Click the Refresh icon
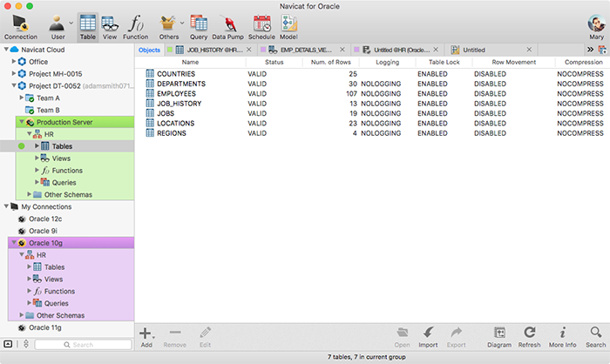This screenshot has width=610, height=364. click(529, 337)
